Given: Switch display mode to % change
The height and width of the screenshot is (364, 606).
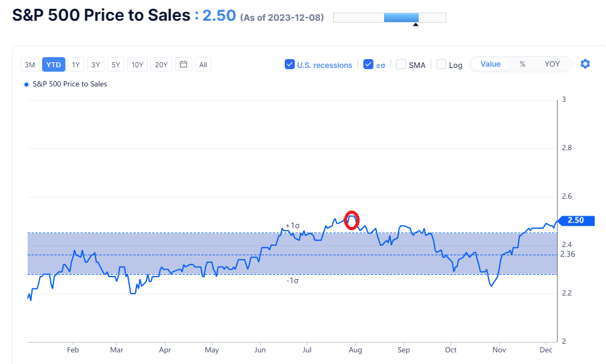Looking at the screenshot, I should (x=522, y=64).
